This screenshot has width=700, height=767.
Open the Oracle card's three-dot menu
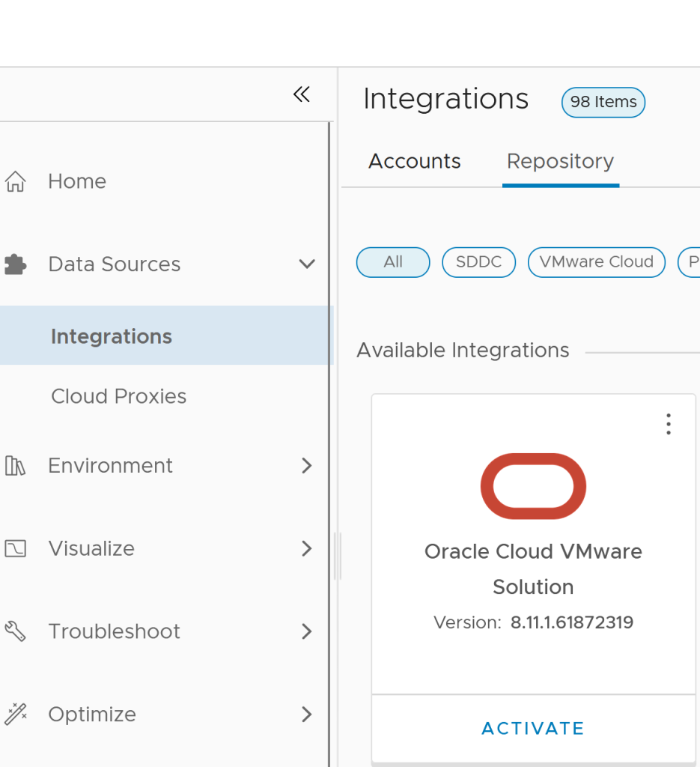click(669, 424)
